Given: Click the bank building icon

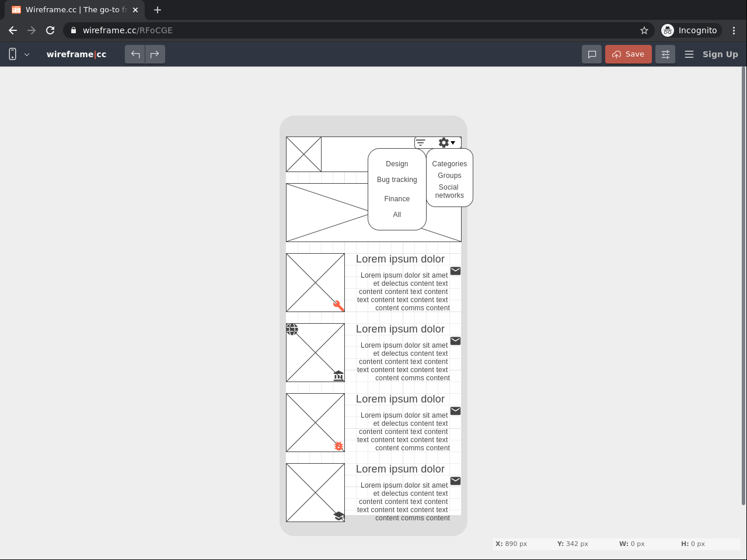Looking at the screenshot, I should pos(338,376).
